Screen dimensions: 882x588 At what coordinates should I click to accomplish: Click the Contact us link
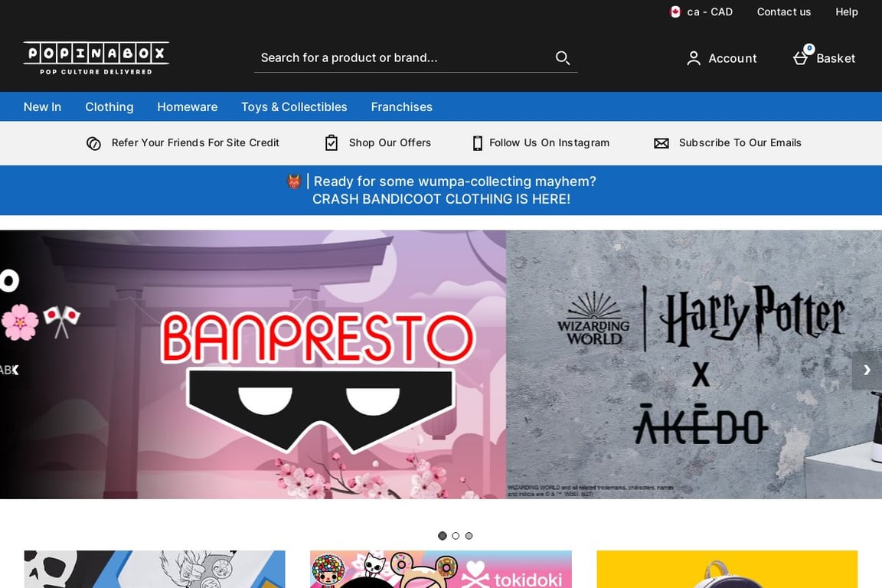tap(783, 11)
